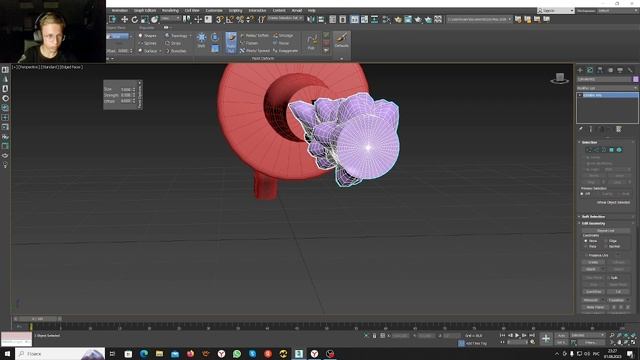The height and width of the screenshot is (360, 640).
Task: Open the Animation menu
Action: pos(120,11)
